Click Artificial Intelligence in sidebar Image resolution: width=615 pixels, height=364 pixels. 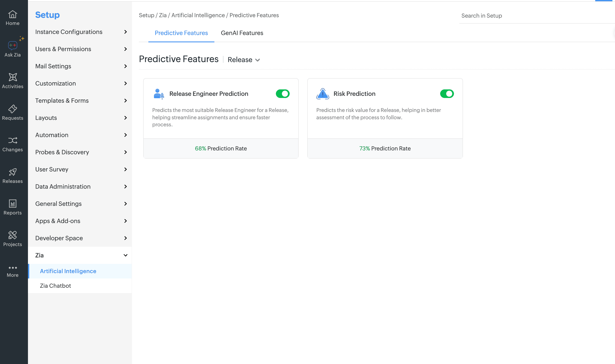click(68, 271)
